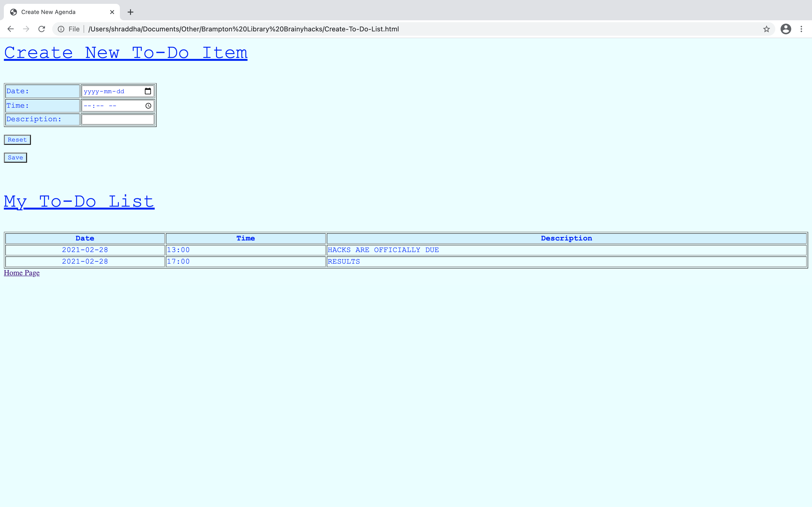
Task: Open the date picker calendar icon
Action: pos(148,91)
